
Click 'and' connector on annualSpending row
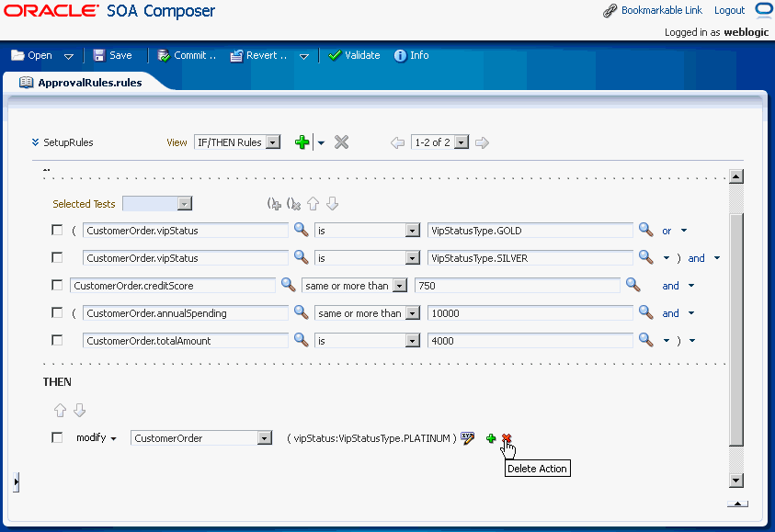coord(671,313)
